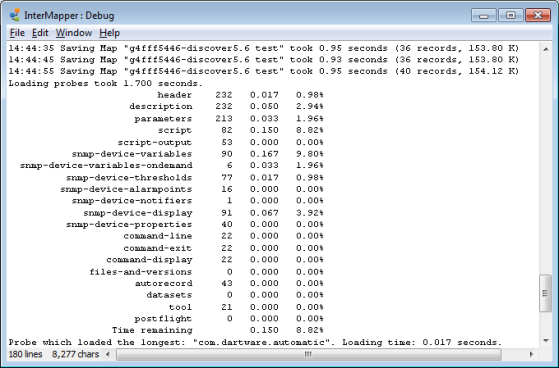Click the count 213 in parameters row
The image size is (559, 368).
[224, 118]
